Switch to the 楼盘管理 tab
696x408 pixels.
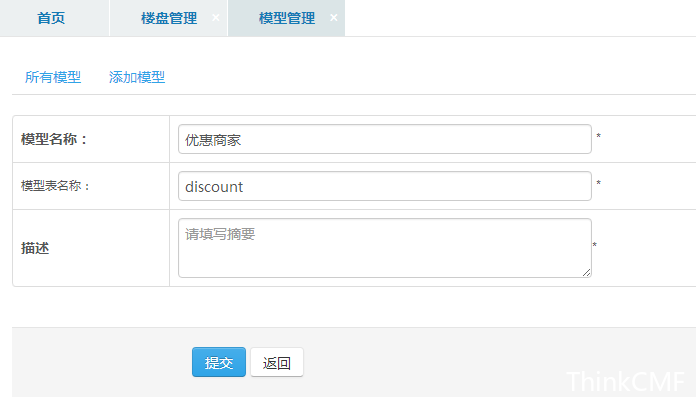tap(169, 18)
